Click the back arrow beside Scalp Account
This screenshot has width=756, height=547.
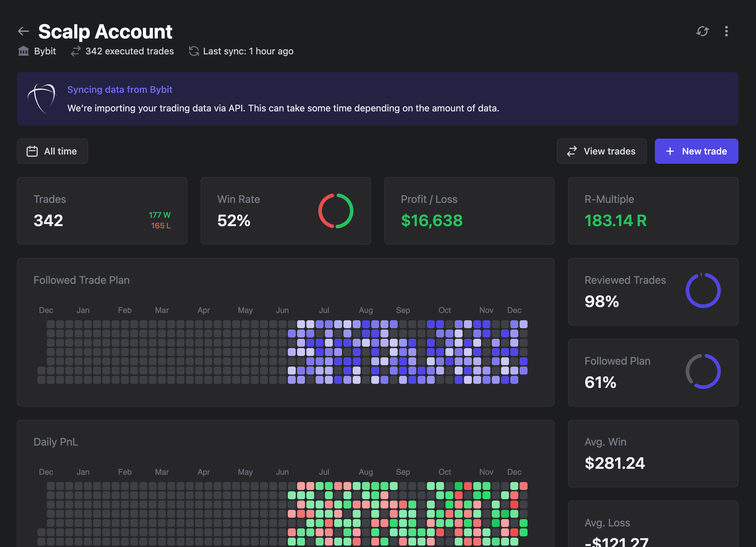point(23,31)
